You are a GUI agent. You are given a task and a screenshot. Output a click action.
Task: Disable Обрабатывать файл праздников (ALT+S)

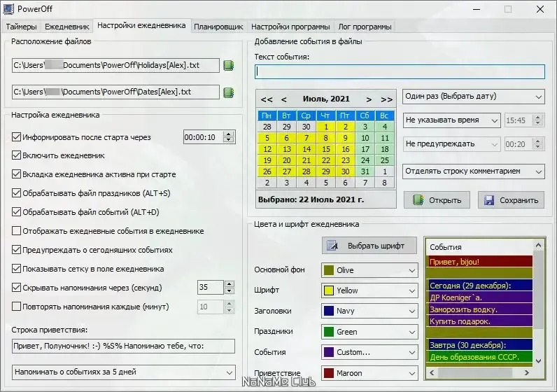pos(16,193)
